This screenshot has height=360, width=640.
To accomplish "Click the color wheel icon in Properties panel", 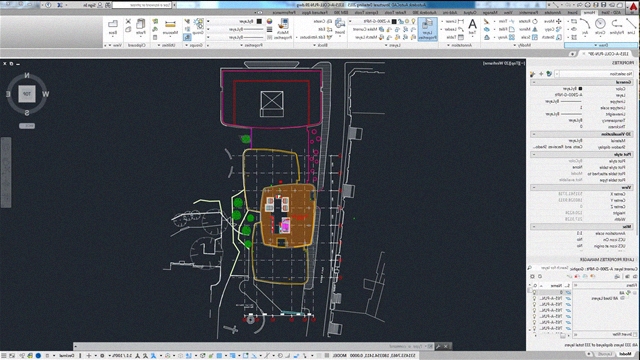I will point(269,21).
